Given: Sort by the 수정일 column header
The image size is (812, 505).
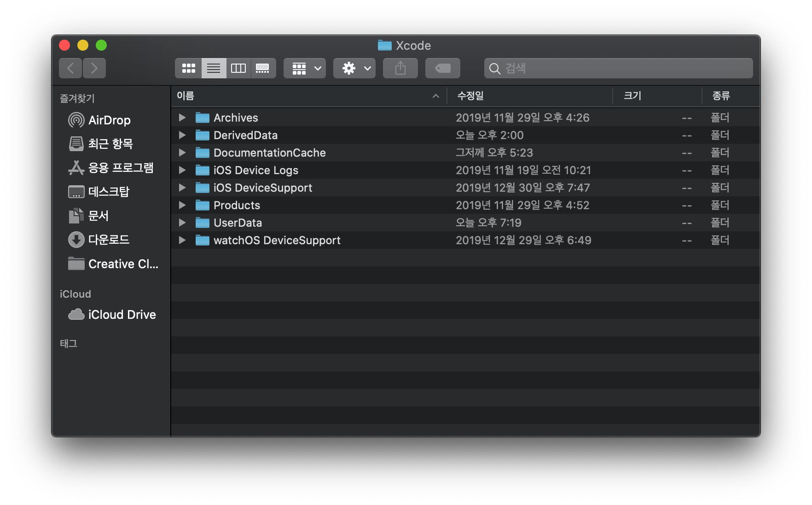Looking at the screenshot, I should [x=530, y=96].
